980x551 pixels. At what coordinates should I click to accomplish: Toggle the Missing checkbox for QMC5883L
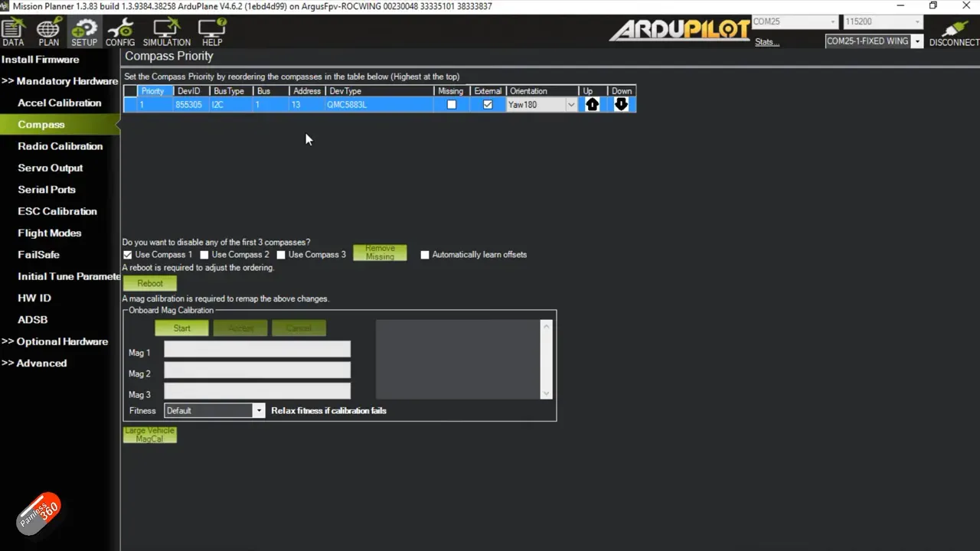452,105
